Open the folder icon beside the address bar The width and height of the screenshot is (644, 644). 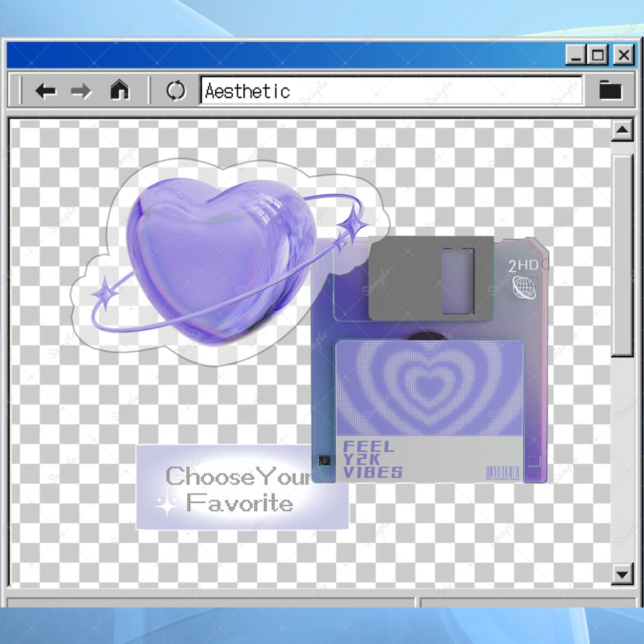[610, 89]
